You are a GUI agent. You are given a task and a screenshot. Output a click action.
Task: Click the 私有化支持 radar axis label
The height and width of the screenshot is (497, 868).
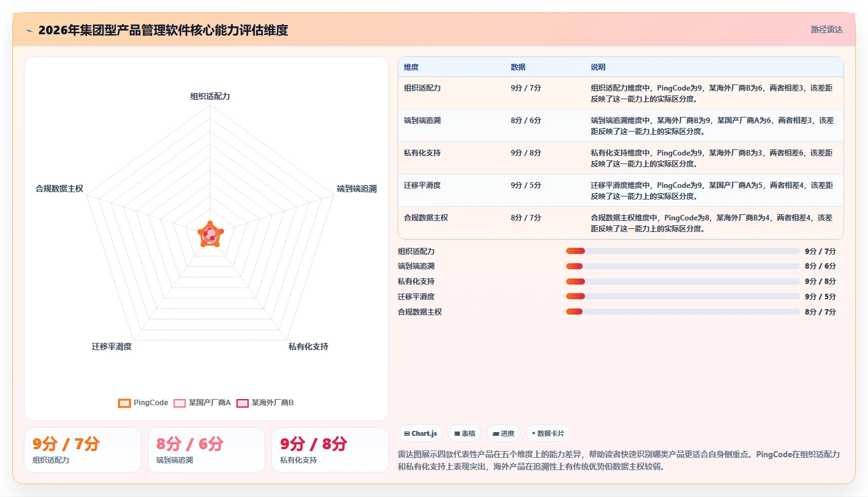coord(308,346)
